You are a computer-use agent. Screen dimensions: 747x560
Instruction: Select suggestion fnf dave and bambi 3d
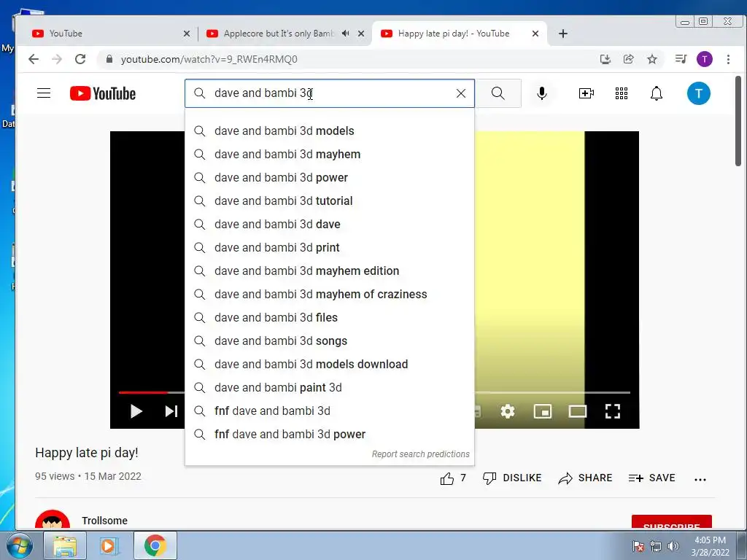tap(330, 411)
